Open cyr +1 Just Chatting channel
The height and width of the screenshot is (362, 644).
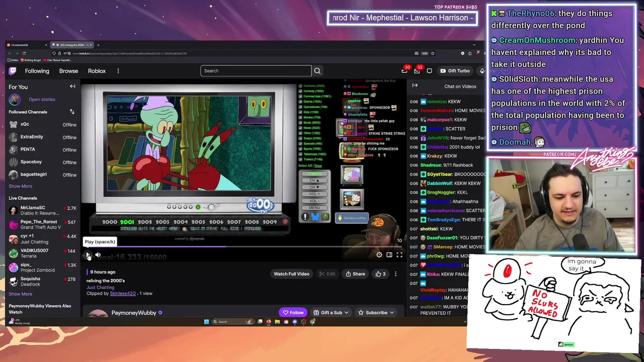42,239
